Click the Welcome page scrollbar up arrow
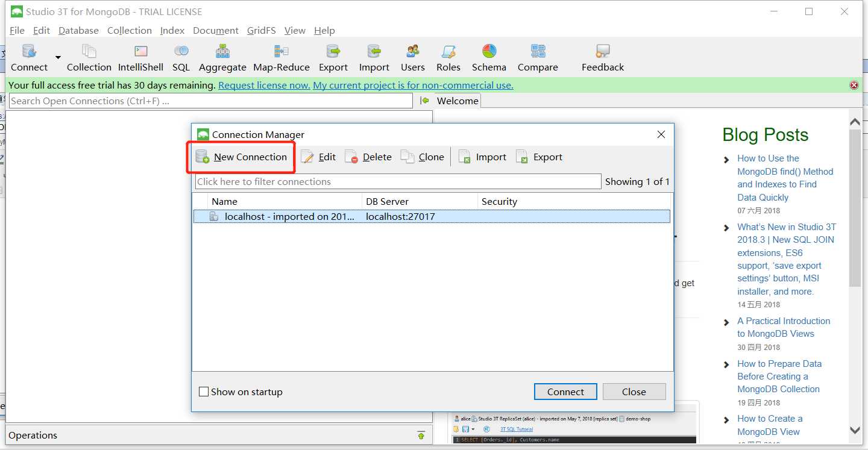Viewport: 868px width, 450px height. tap(855, 122)
